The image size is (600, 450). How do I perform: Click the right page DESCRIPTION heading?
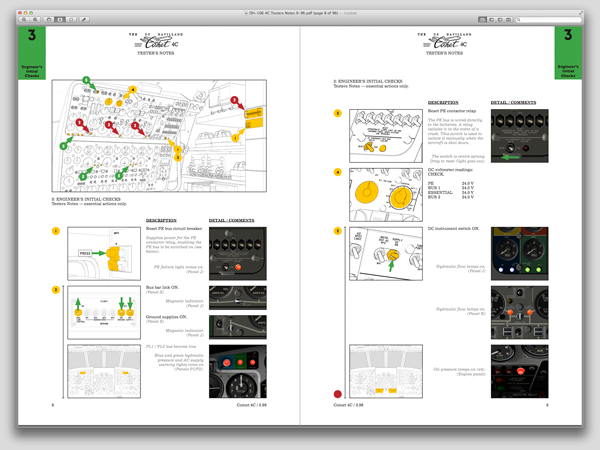coord(443,103)
